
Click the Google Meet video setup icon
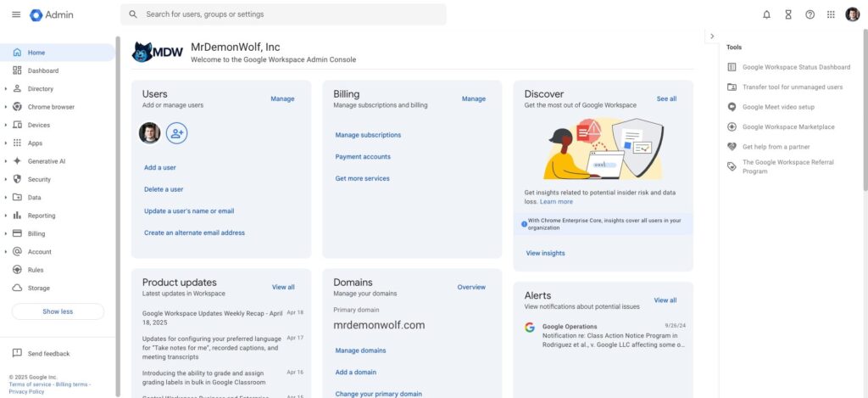732,107
